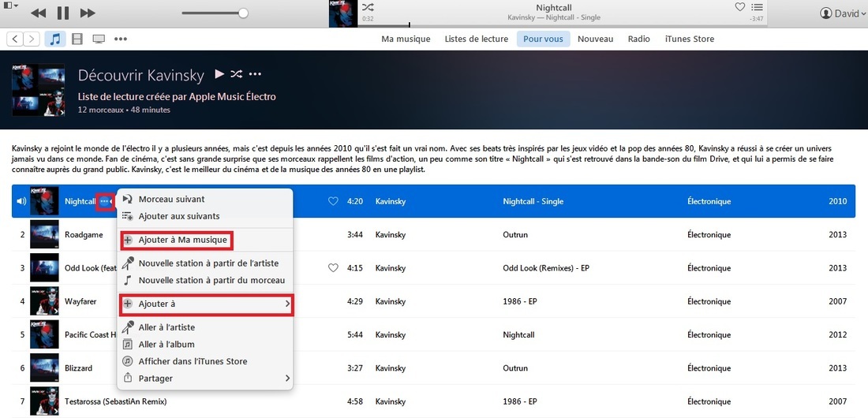Viewport: 868px width, 418px height.
Task: Open the Up Next list icon
Action: [x=757, y=7]
